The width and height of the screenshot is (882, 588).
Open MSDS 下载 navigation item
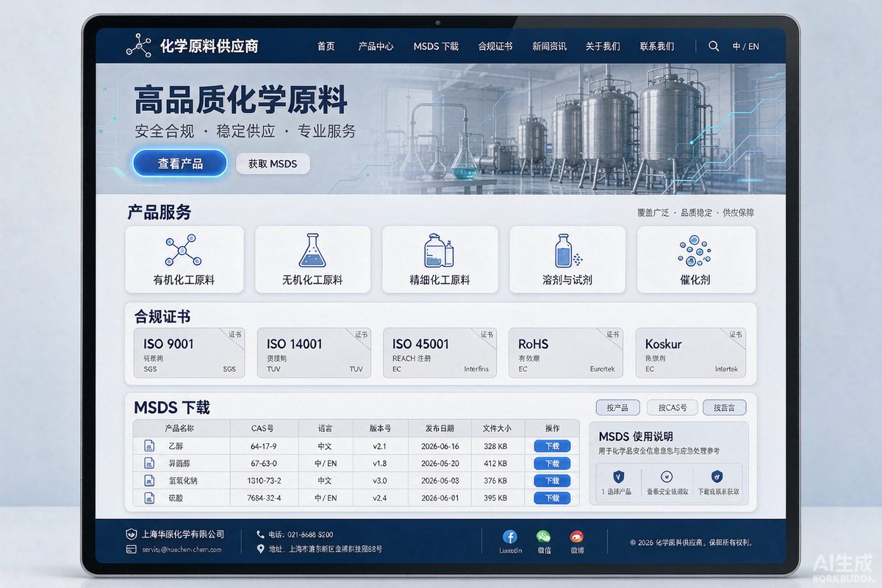tap(436, 46)
